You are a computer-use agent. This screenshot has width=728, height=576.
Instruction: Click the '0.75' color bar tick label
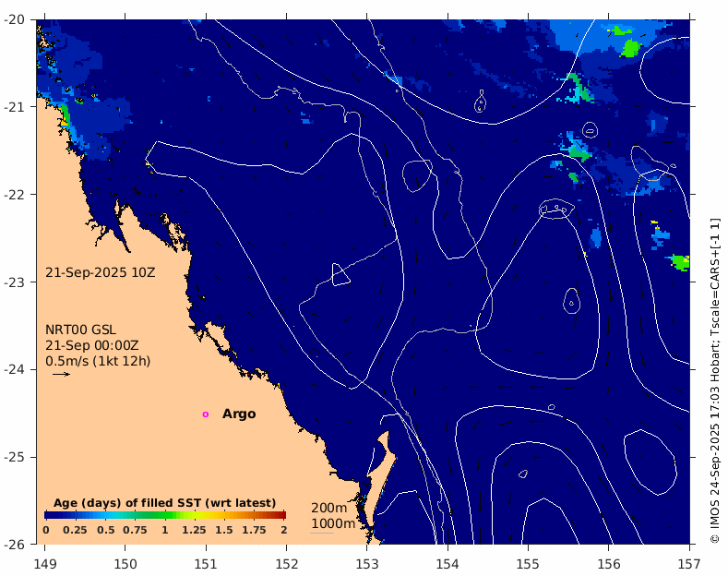click(x=135, y=530)
